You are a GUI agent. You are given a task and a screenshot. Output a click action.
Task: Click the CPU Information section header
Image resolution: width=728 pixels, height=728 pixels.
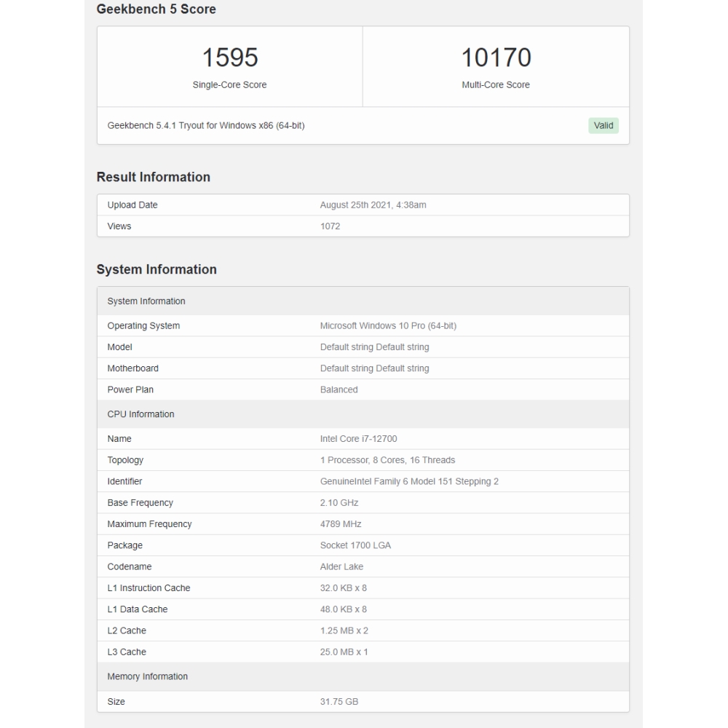[x=140, y=414]
